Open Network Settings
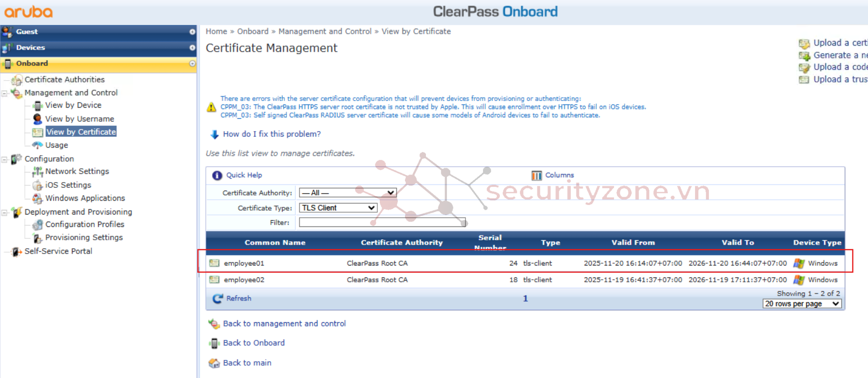 coord(77,171)
